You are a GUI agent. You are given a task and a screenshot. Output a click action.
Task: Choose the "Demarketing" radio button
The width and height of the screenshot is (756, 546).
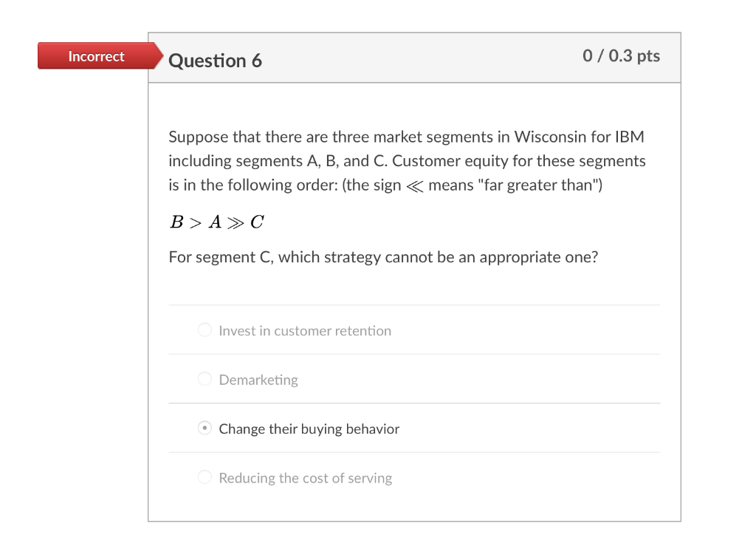[205, 379]
